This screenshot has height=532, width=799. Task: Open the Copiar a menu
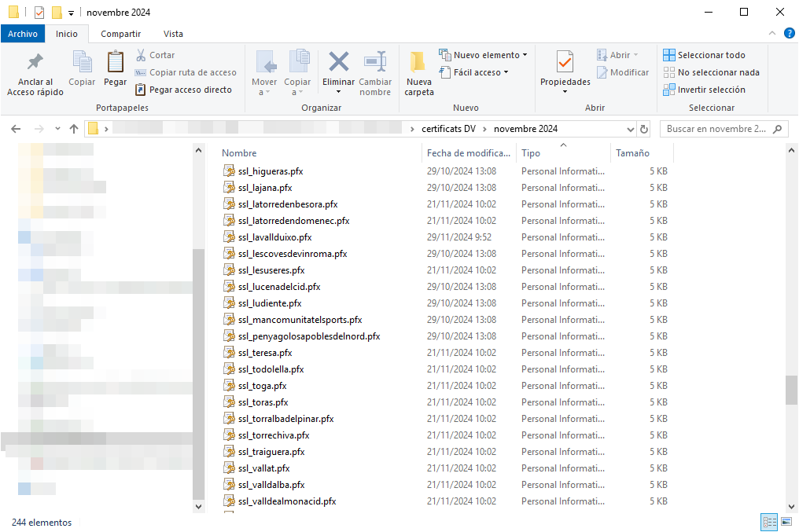tap(297, 74)
